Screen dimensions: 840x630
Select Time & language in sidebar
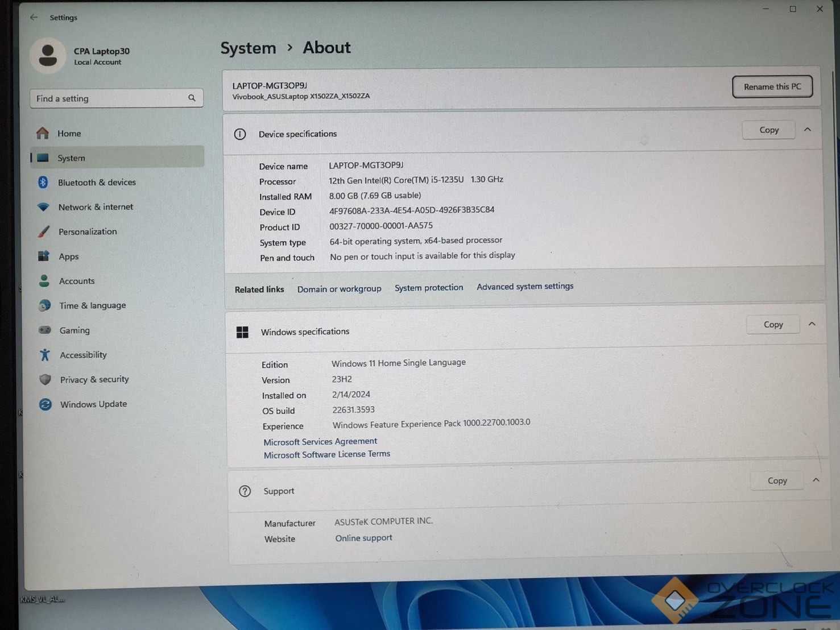[x=92, y=305]
